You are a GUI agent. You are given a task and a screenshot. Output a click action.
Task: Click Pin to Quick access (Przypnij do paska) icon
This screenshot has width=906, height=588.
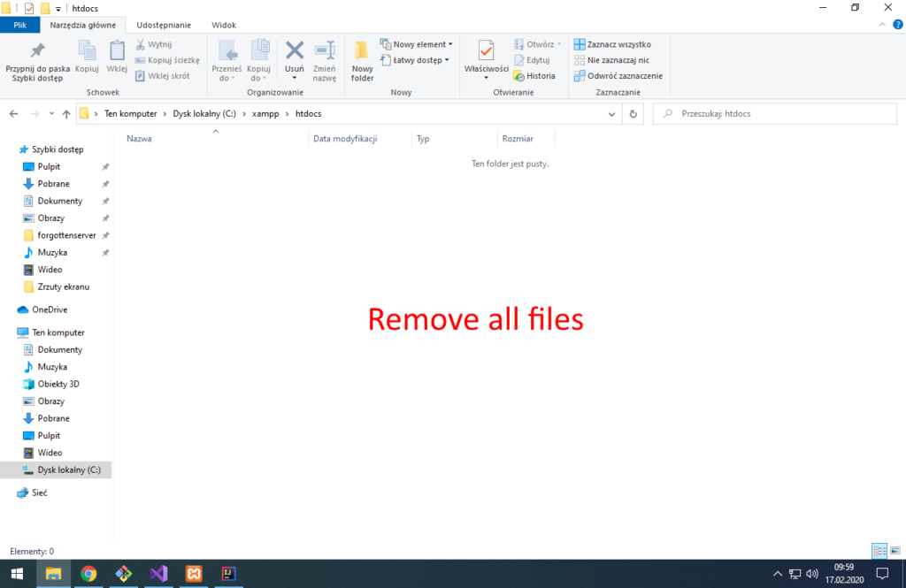point(37,50)
